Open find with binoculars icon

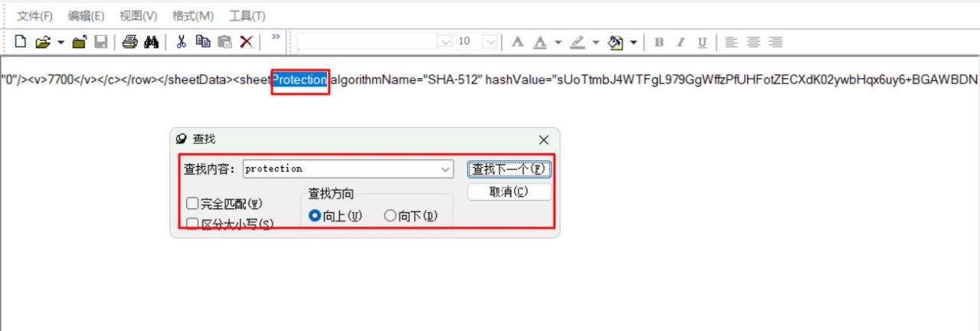(151, 42)
